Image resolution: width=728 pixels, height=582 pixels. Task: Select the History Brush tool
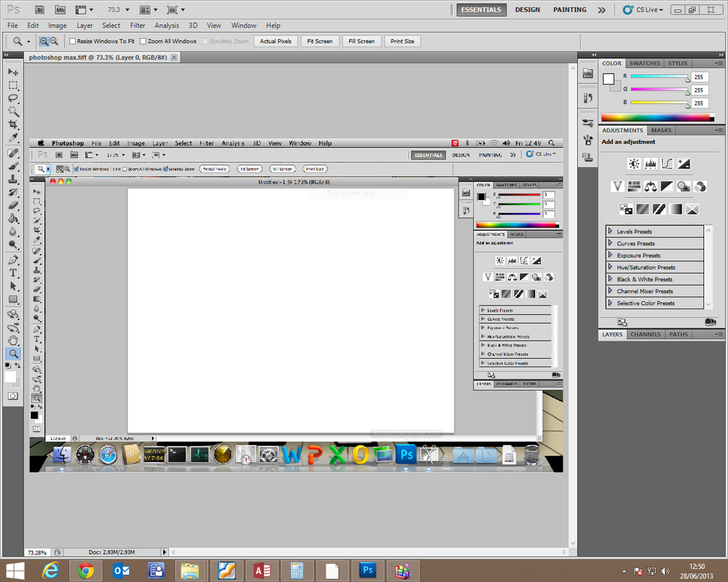point(13,192)
